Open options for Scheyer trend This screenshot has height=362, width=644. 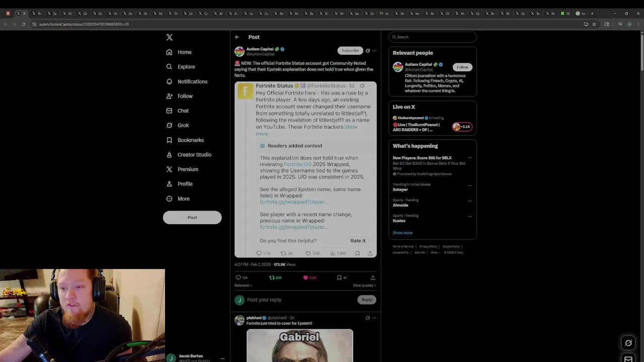point(470,185)
